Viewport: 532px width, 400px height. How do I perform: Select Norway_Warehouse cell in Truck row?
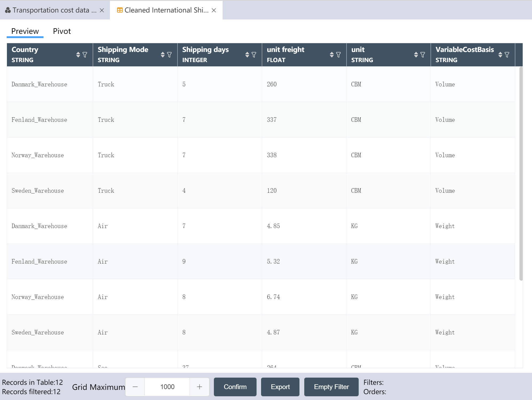50,155
